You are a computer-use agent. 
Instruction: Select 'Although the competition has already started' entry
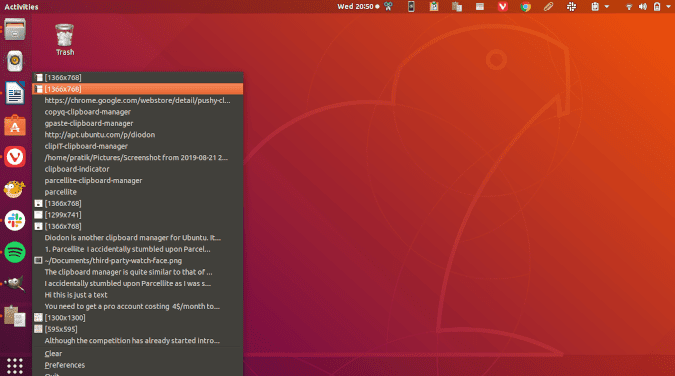click(x=138, y=340)
